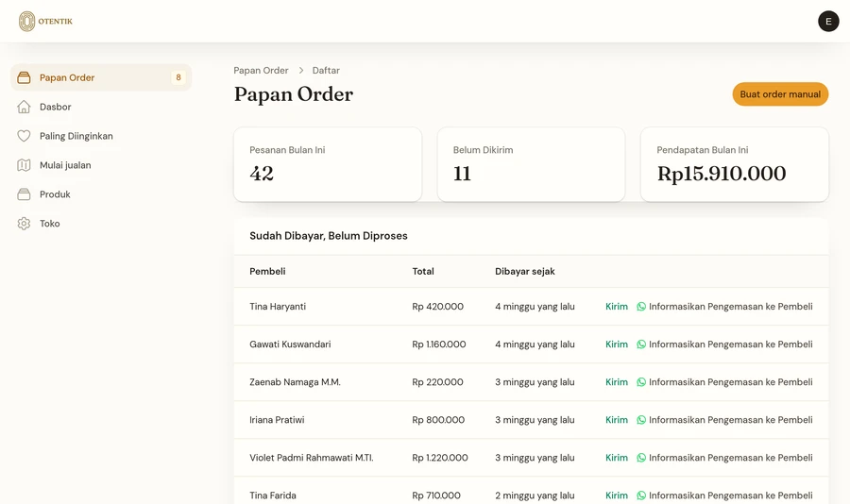The image size is (850, 504).
Task: Click the WhatsApp icon in Tina Farida row
Action: (641, 496)
